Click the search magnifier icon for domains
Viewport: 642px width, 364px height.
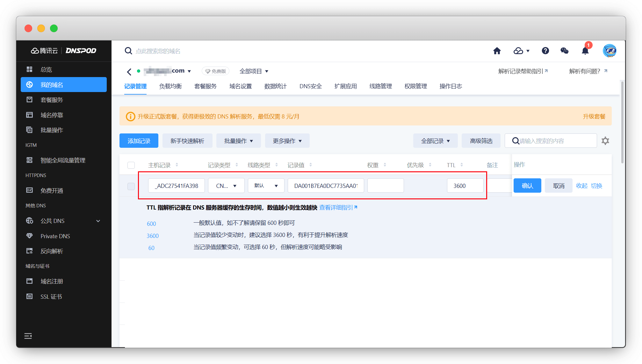point(128,51)
